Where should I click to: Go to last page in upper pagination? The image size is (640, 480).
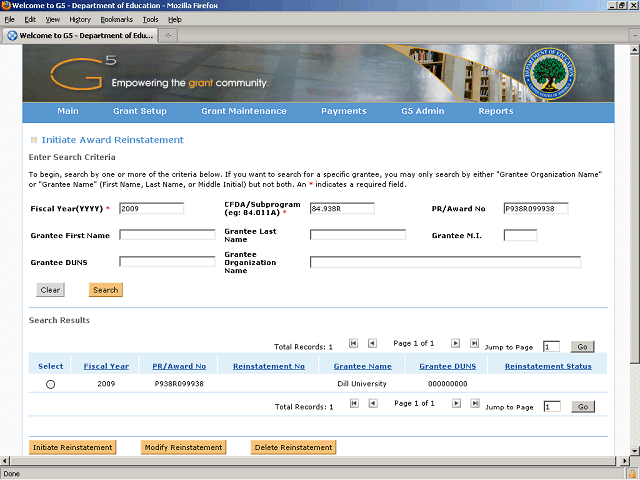(x=474, y=343)
